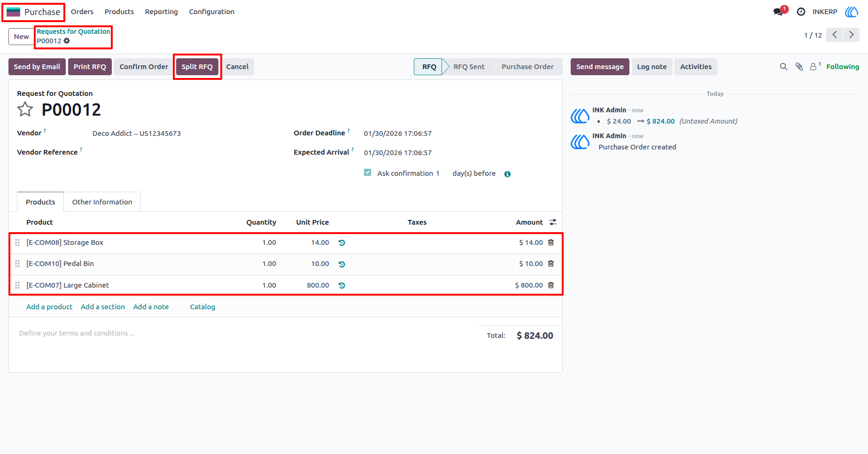This screenshot has width=868, height=454.
Task: Open optional columns settings in table header
Action: pyautogui.click(x=553, y=222)
